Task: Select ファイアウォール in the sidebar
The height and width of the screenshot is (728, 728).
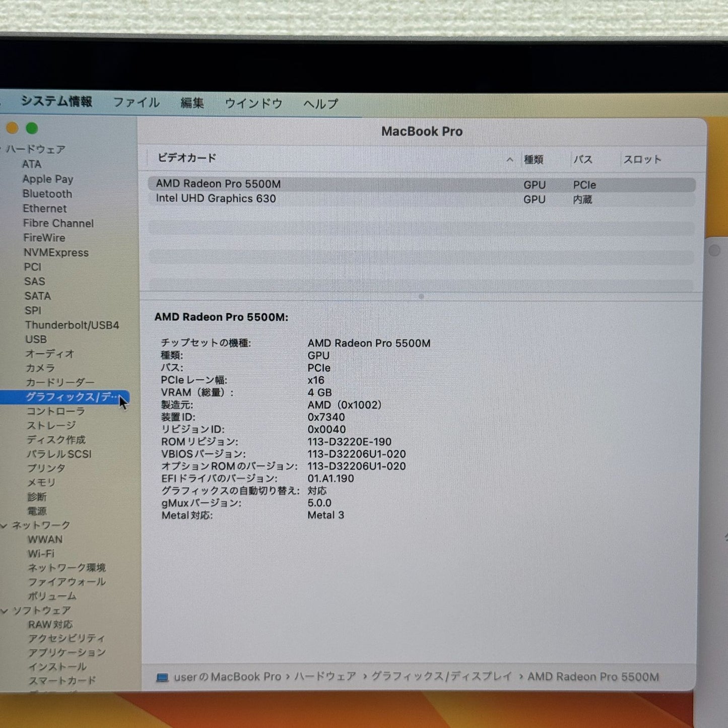Action: tap(67, 582)
